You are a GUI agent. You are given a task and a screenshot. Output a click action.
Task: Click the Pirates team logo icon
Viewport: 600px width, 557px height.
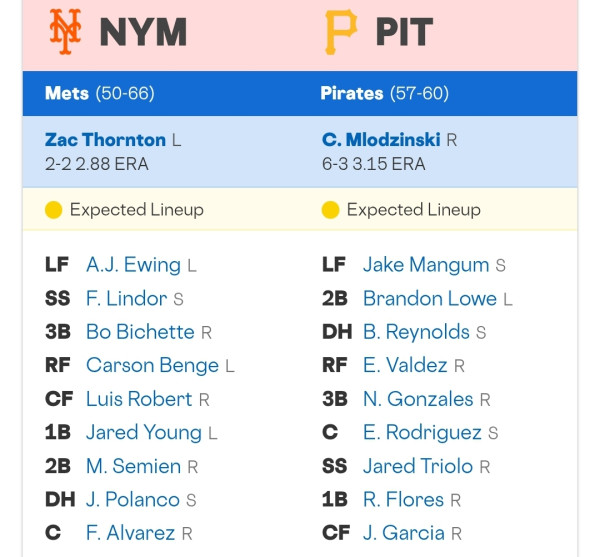(x=341, y=32)
